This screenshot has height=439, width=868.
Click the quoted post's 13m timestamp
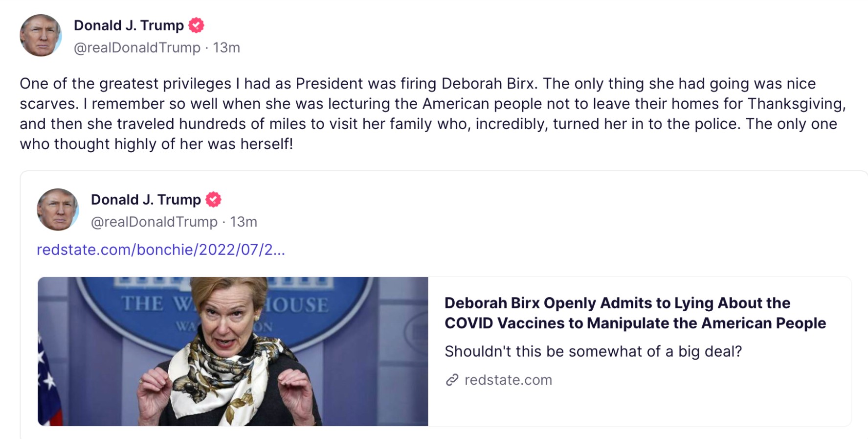244,222
